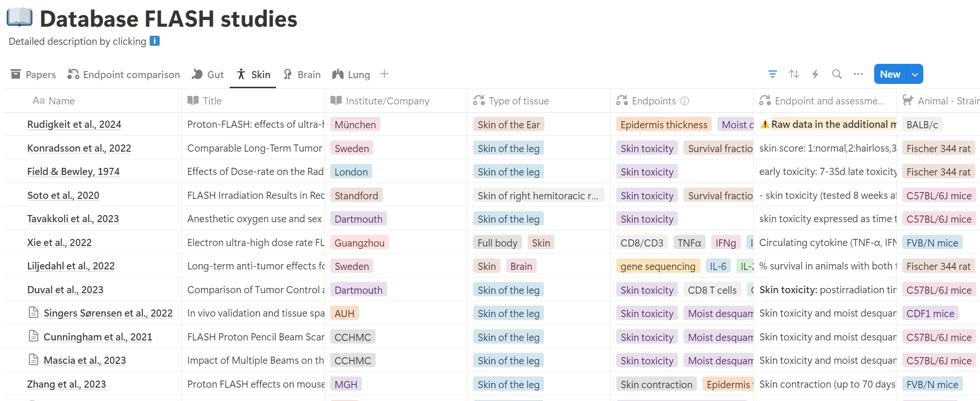980x401 pixels.
Task: Click the lightning bolt automations icon
Action: click(x=815, y=74)
